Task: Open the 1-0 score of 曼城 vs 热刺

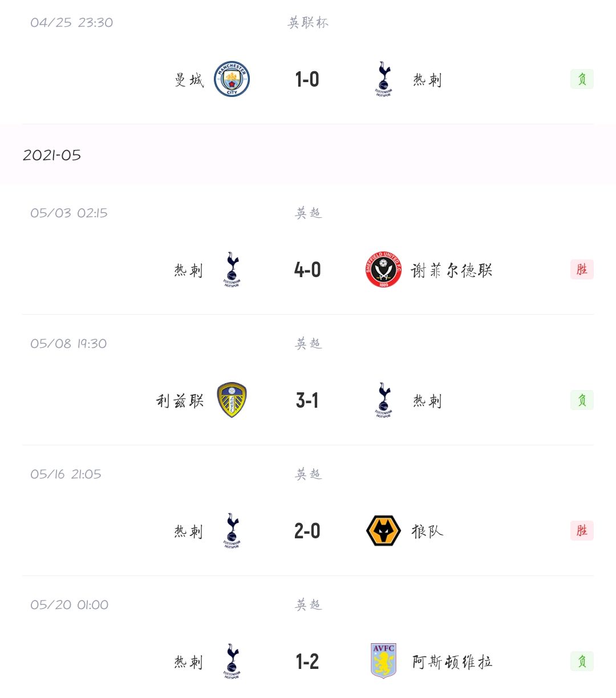Action: pyautogui.click(x=307, y=79)
